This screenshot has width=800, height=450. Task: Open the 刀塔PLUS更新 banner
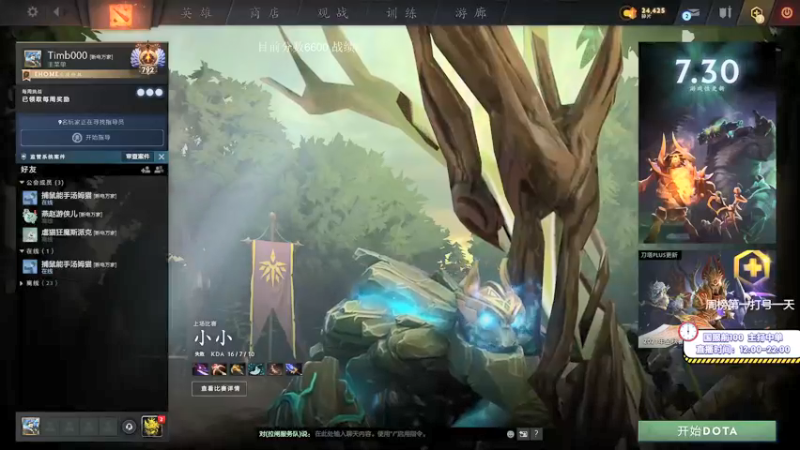click(707, 298)
